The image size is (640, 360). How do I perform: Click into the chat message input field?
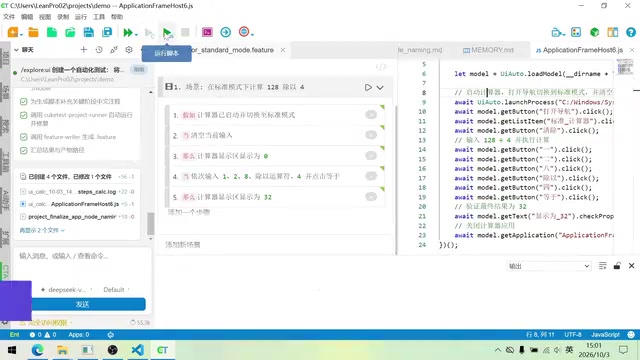tap(82, 265)
